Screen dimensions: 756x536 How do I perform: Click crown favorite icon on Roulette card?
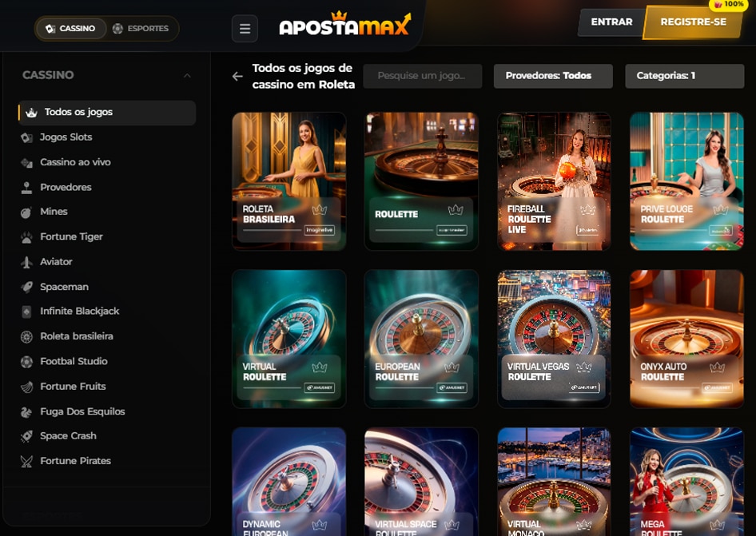tap(456, 209)
